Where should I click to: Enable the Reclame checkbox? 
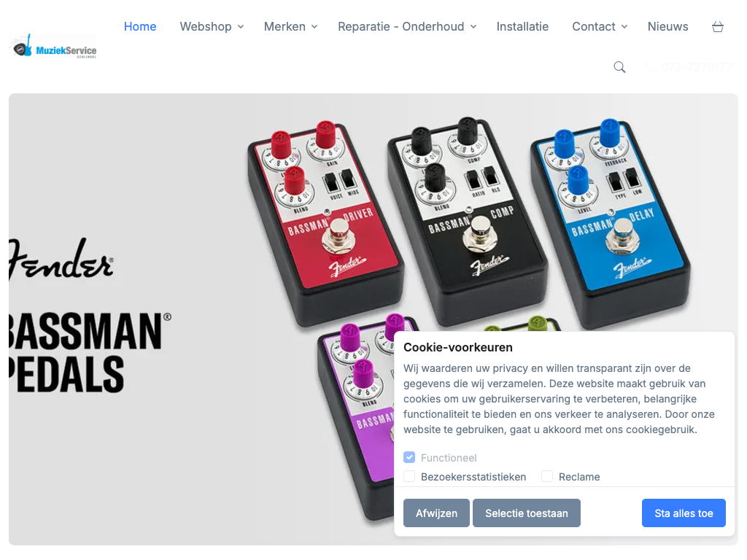[547, 476]
